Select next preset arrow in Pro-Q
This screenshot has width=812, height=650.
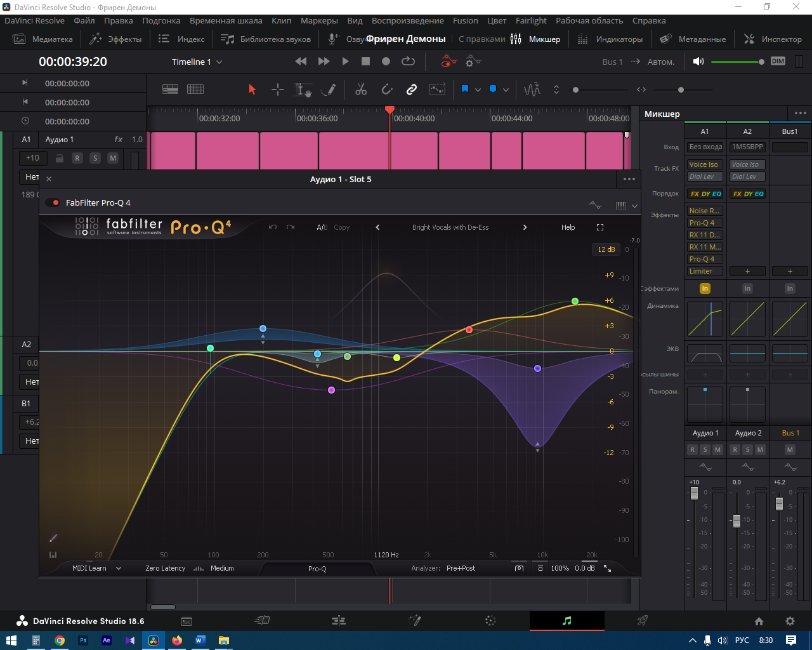tap(525, 227)
